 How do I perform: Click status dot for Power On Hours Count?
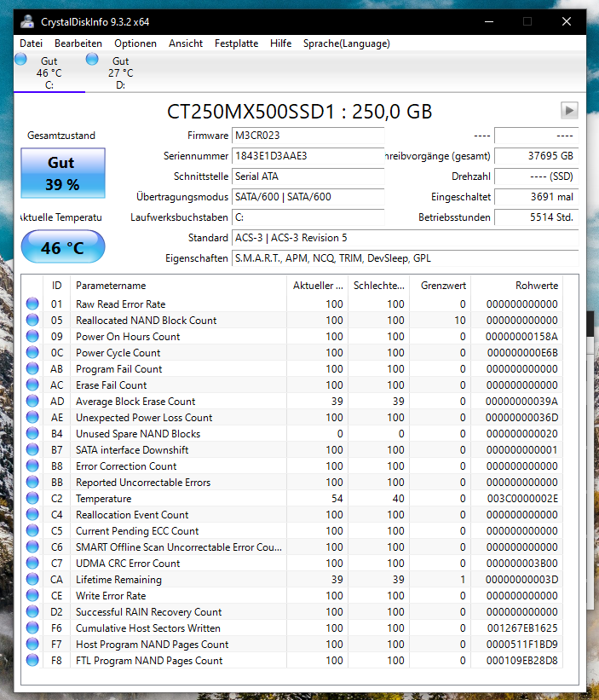coord(32,336)
